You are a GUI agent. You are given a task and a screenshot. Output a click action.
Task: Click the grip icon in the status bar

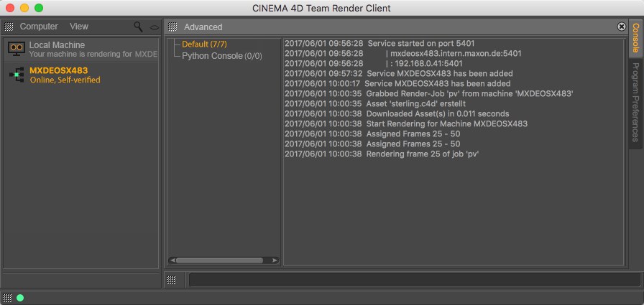[x=7, y=298]
